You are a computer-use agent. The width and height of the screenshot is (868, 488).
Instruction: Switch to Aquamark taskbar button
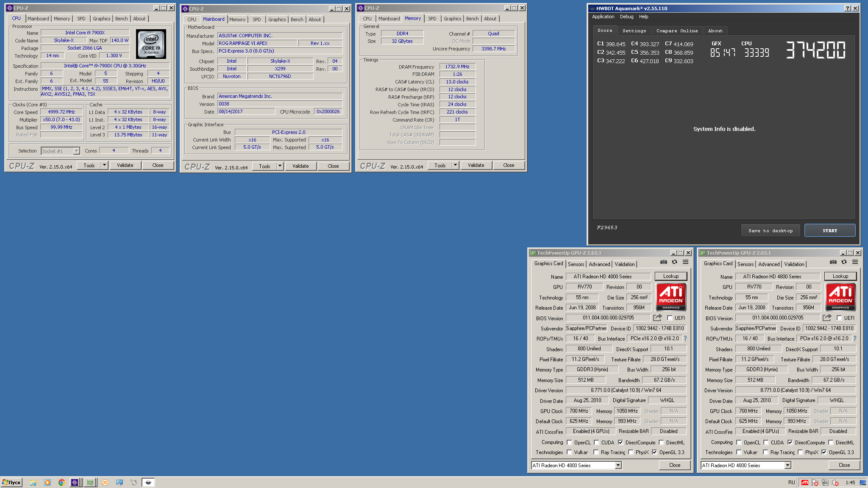pos(148,482)
